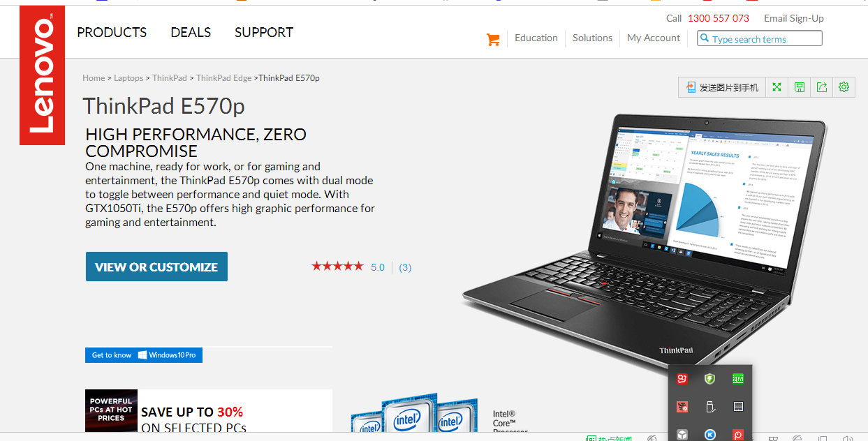The image size is (868, 441).
Task: Click the Get to know Windows 10 Pro banner
Action: click(x=144, y=355)
